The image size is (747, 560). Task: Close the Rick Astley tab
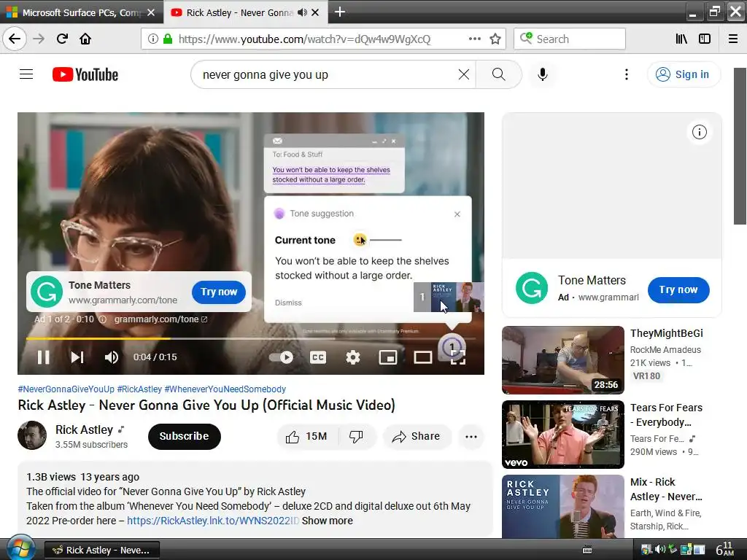tap(315, 12)
